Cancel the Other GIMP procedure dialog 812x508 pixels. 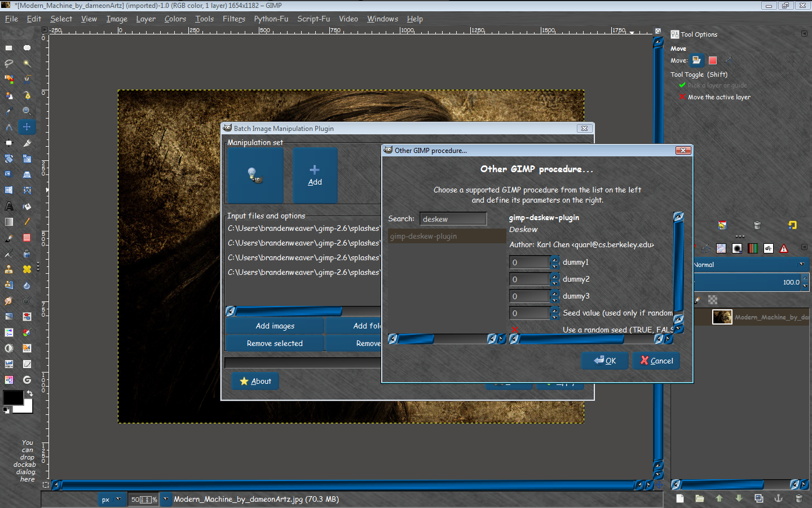(656, 361)
